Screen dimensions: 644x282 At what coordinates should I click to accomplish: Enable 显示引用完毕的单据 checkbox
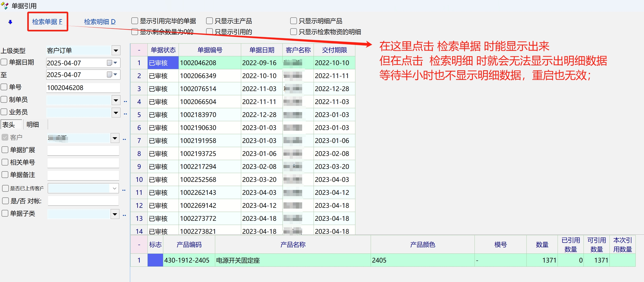coord(135,21)
